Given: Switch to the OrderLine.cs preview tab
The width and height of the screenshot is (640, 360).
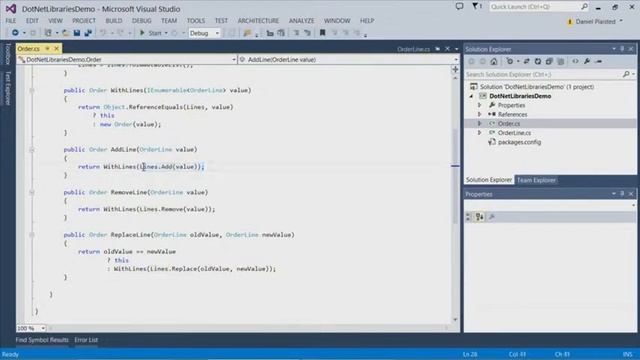Looking at the screenshot, I should 413,49.
